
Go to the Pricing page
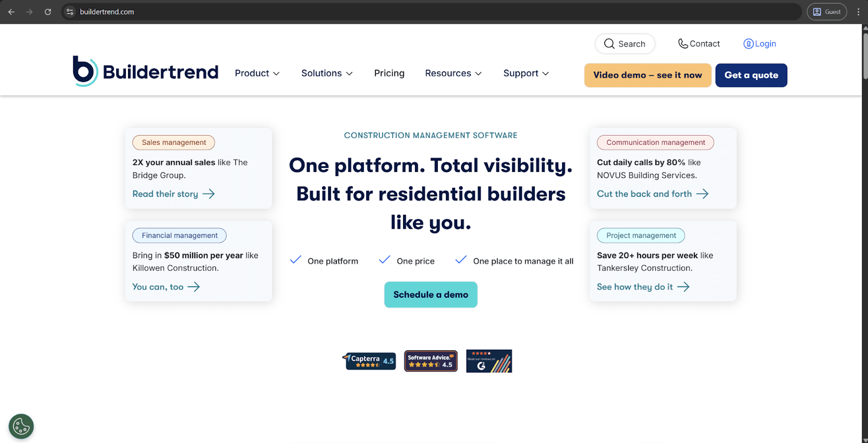pos(389,73)
